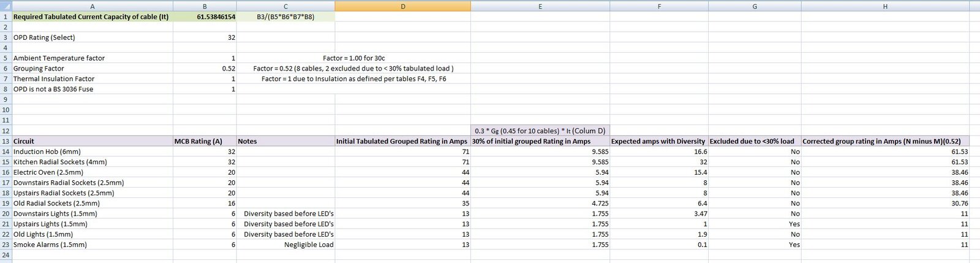Click the Electric Oven expected amps 15.4 cell
980x263 pixels.
point(659,172)
